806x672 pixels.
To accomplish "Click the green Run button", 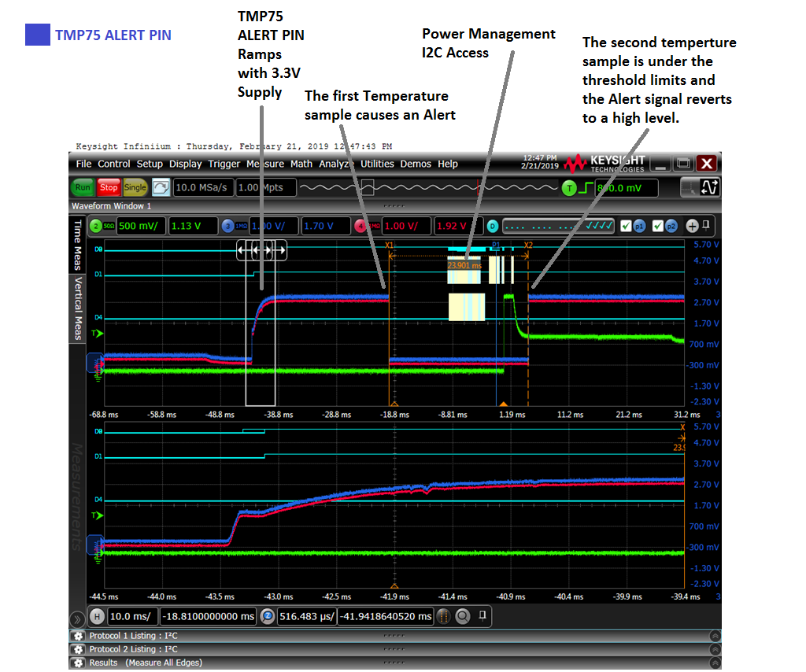I will 82,187.
